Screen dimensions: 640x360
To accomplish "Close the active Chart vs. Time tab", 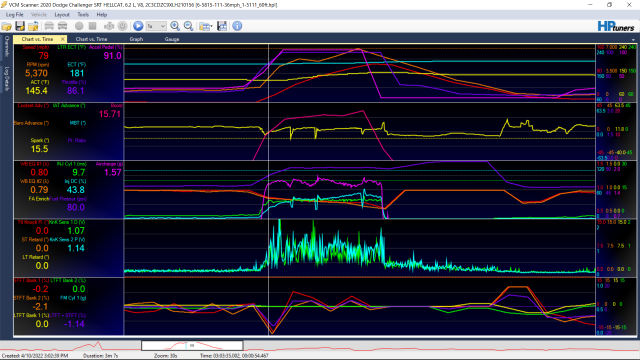I will coord(62,39).
